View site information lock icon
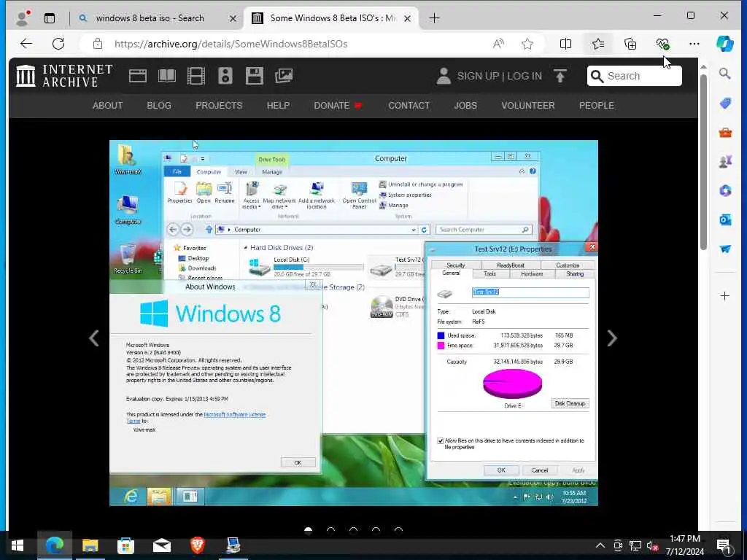747x560 pixels. (98, 44)
